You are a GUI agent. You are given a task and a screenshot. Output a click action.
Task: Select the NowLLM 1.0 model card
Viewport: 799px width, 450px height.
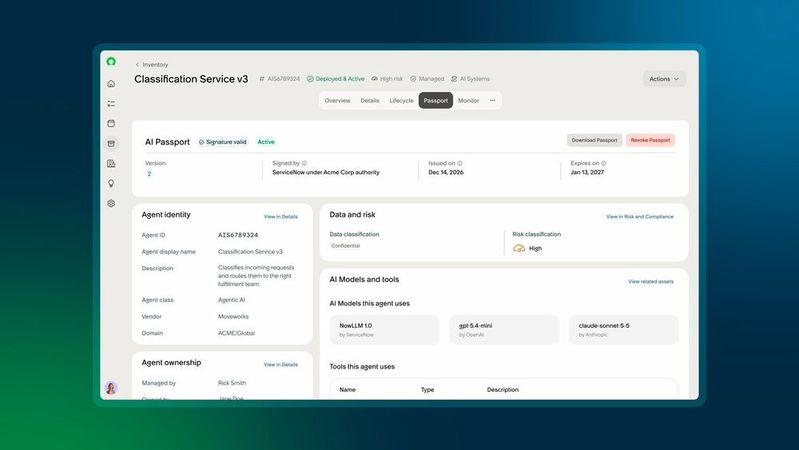point(384,330)
